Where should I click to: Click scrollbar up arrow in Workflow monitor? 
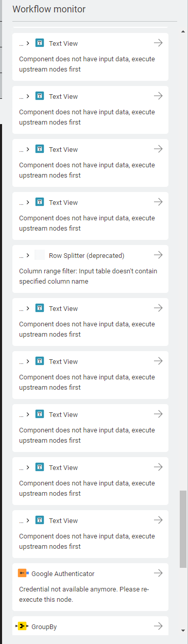point(183,31)
